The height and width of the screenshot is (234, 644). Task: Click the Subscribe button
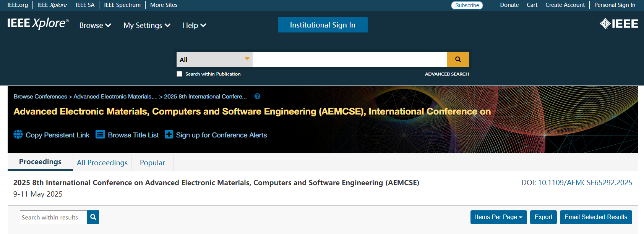click(x=467, y=5)
